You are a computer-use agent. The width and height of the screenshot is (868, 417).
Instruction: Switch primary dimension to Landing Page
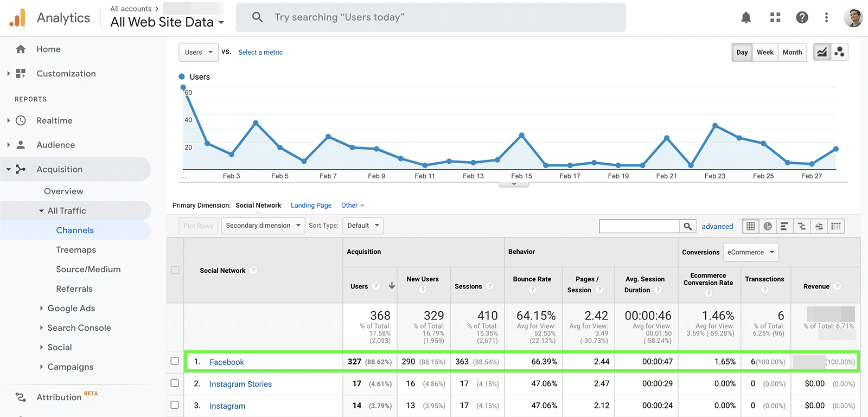[x=311, y=206]
